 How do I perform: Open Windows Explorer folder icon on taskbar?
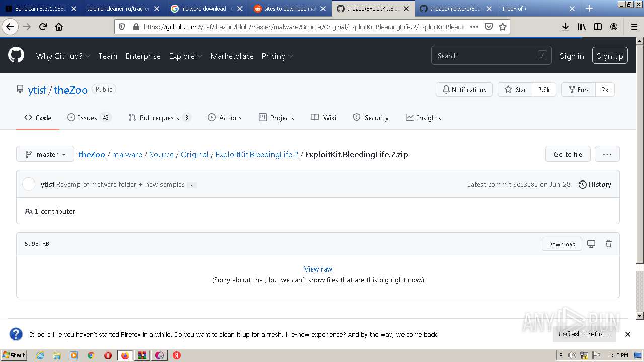tap(57, 355)
